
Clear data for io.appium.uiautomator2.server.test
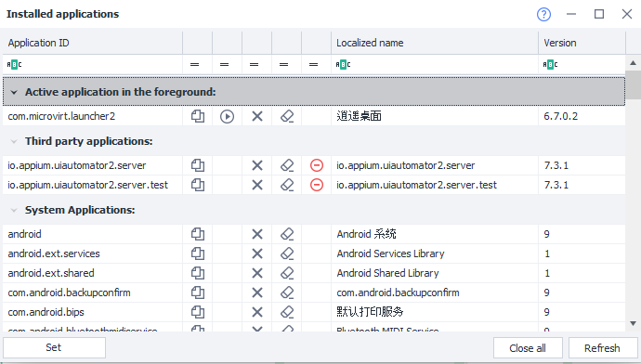coord(287,185)
